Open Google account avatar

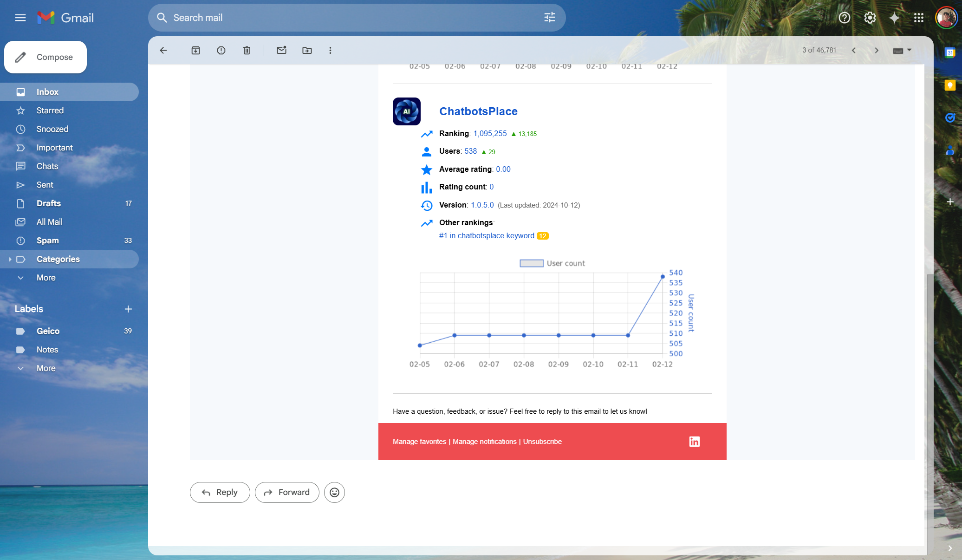coord(946,18)
